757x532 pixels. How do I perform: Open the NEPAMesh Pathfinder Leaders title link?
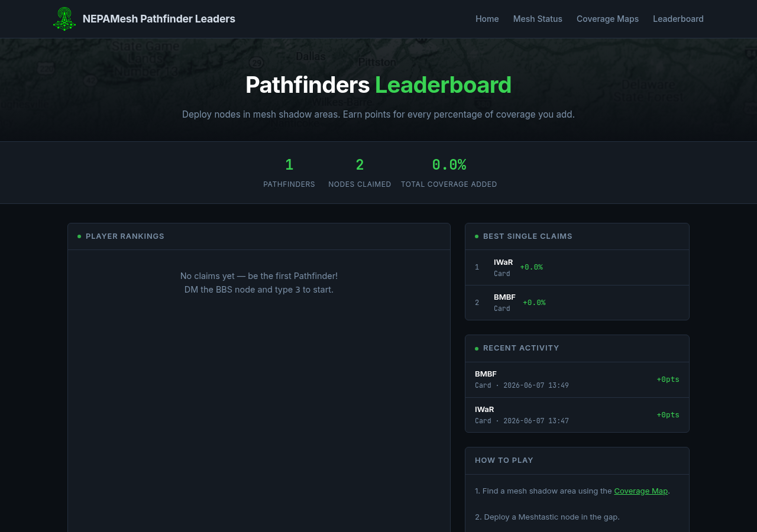tap(159, 19)
